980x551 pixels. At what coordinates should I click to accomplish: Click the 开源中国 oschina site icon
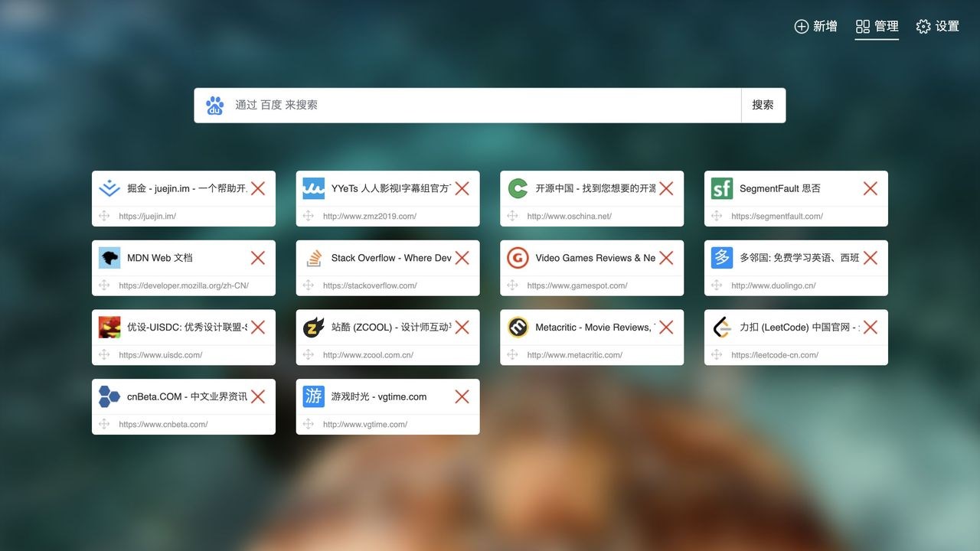point(518,188)
